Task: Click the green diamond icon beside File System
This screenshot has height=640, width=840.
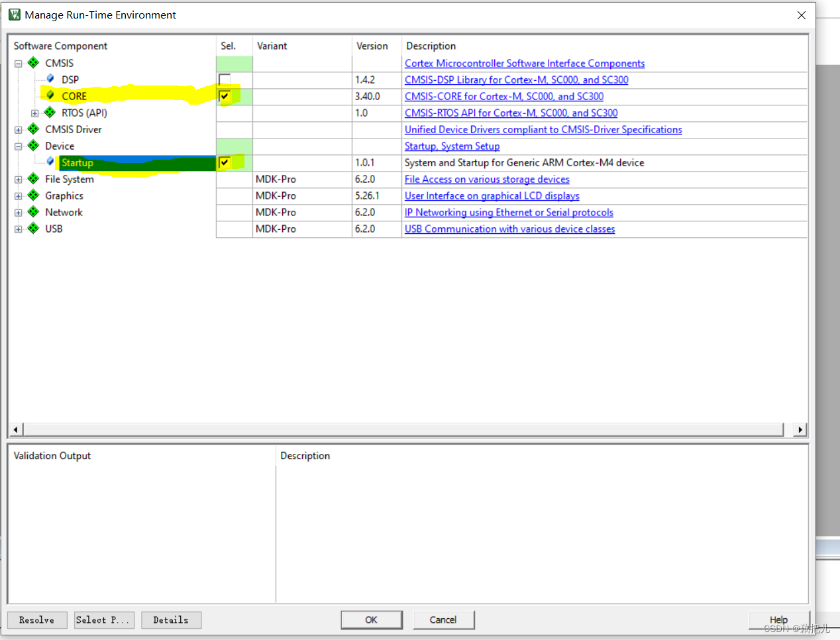Action: click(33, 179)
